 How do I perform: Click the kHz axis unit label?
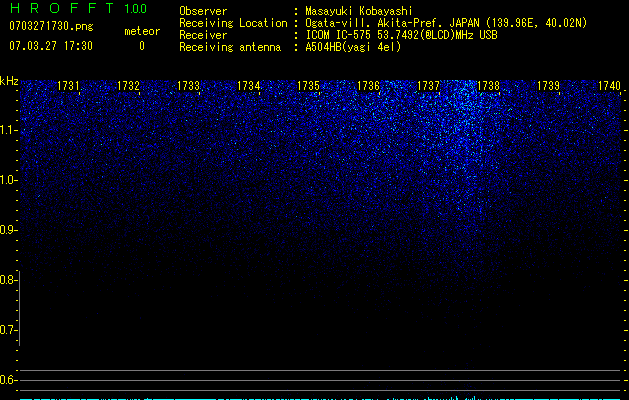point(9,81)
